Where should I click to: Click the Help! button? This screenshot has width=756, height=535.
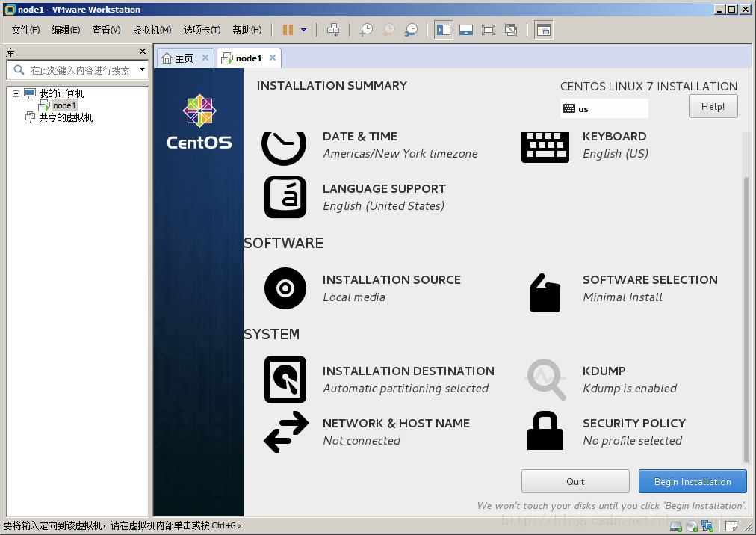tap(713, 106)
